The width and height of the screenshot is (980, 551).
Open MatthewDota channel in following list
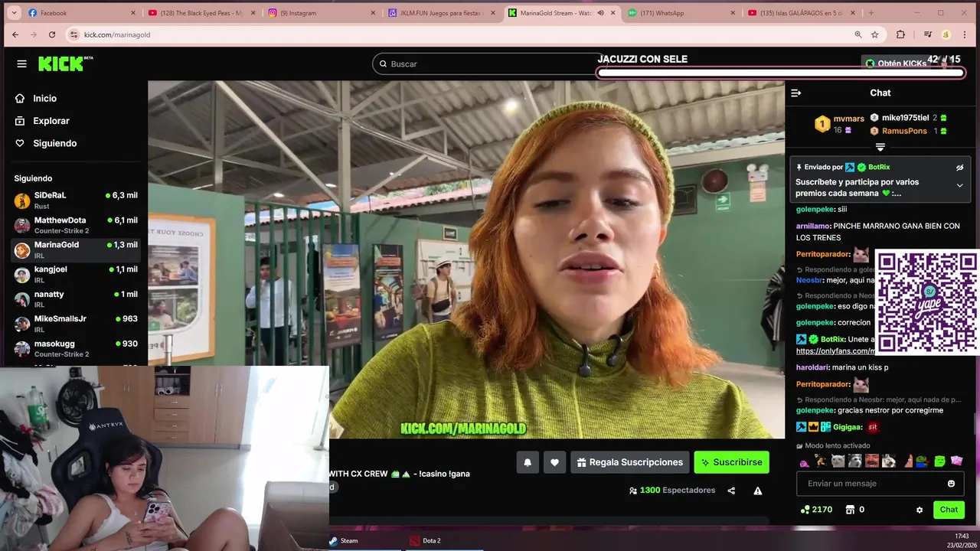pyautogui.click(x=75, y=225)
